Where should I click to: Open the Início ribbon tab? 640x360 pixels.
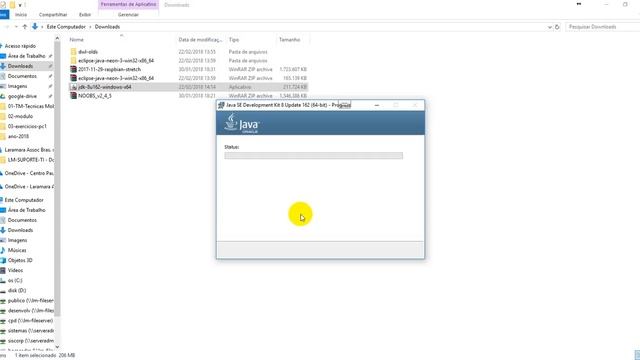(x=21, y=15)
